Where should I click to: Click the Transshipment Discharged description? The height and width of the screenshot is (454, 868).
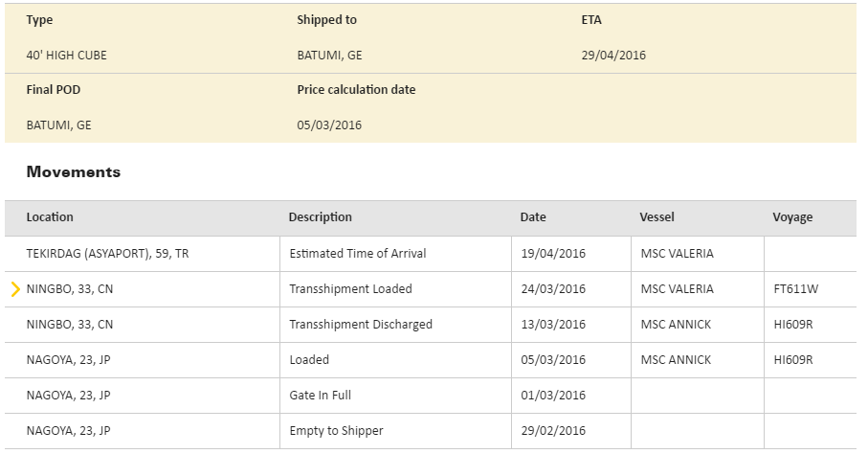pos(361,325)
